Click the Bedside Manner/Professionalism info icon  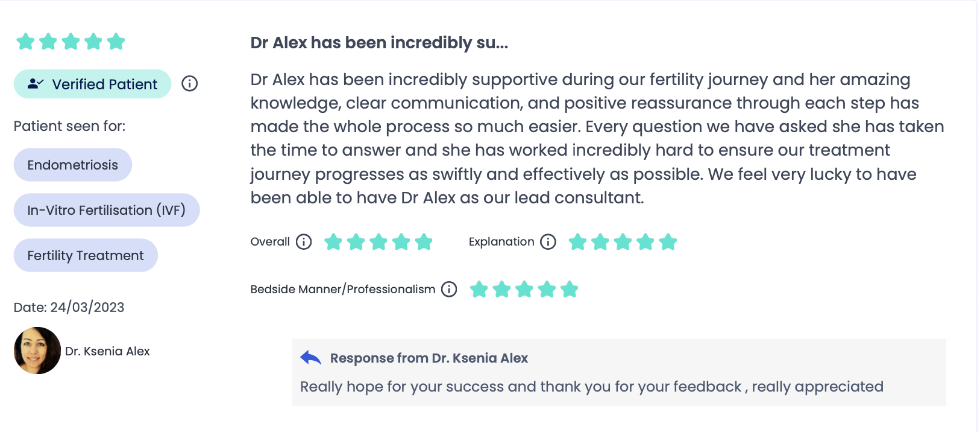(449, 290)
